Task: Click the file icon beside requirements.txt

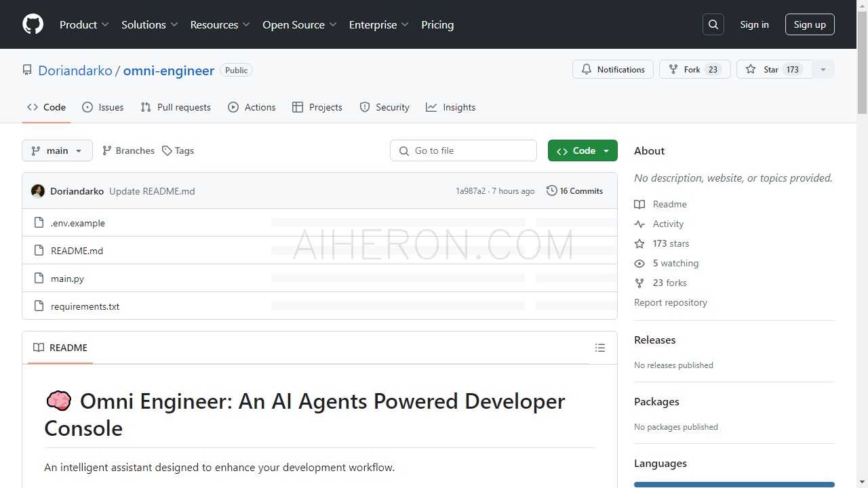Action: (x=39, y=306)
